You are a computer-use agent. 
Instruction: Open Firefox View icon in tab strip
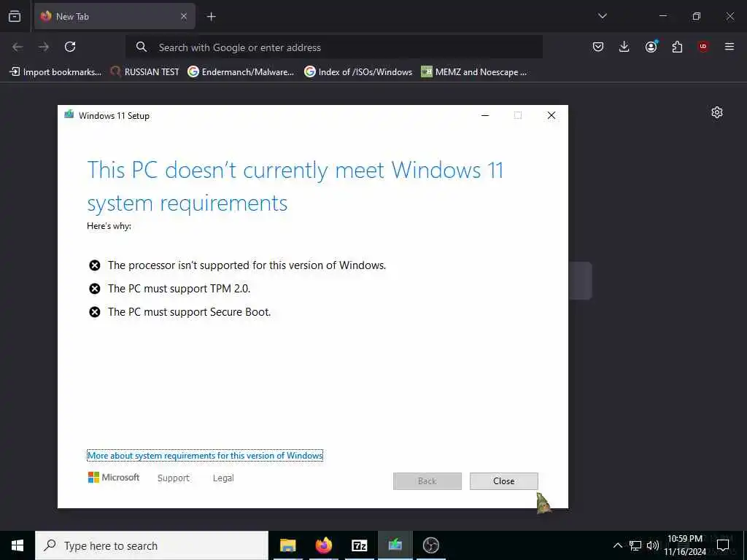point(15,17)
